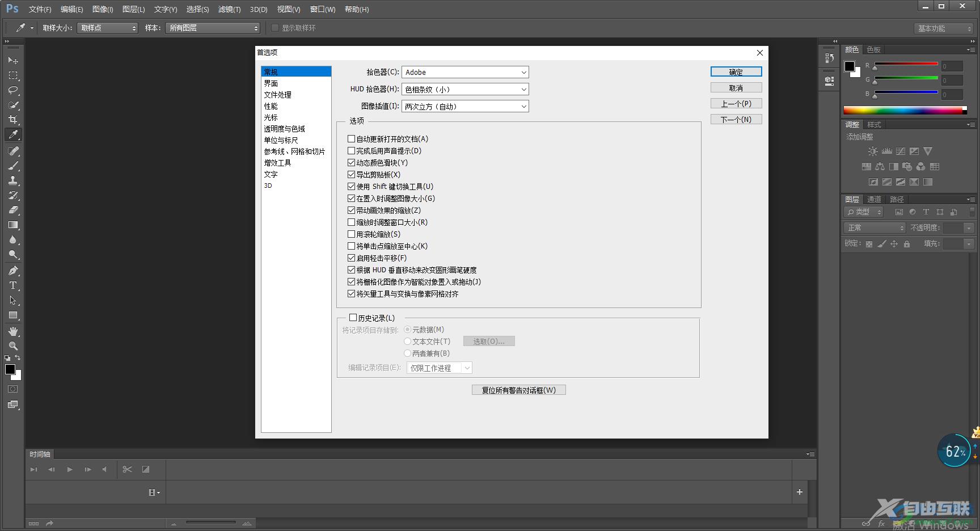The image size is (980, 531).
Task: Open the 基本功能 workspace dropdown
Action: (x=944, y=28)
